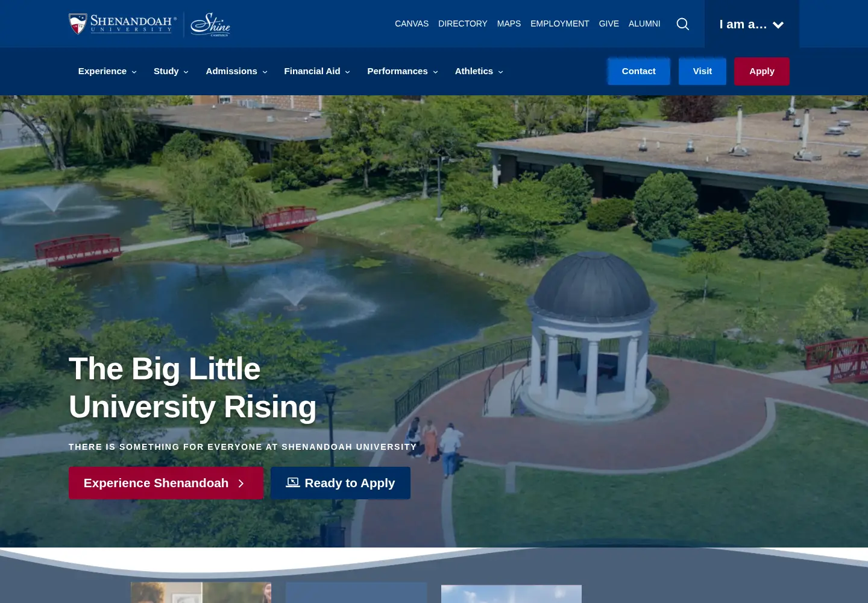This screenshot has height=603, width=868.
Task: Open the Employment link
Action: point(560,24)
